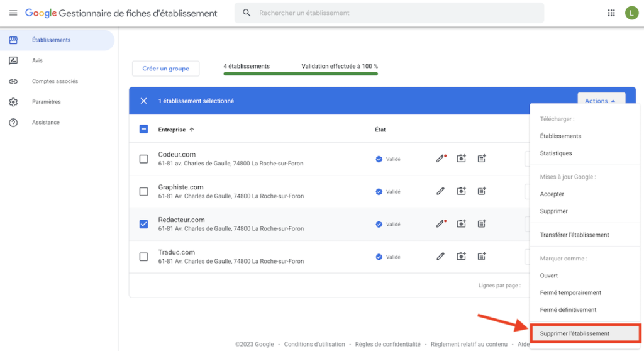Select Fermé temporairement in menu
644x351 pixels.
pos(570,292)
